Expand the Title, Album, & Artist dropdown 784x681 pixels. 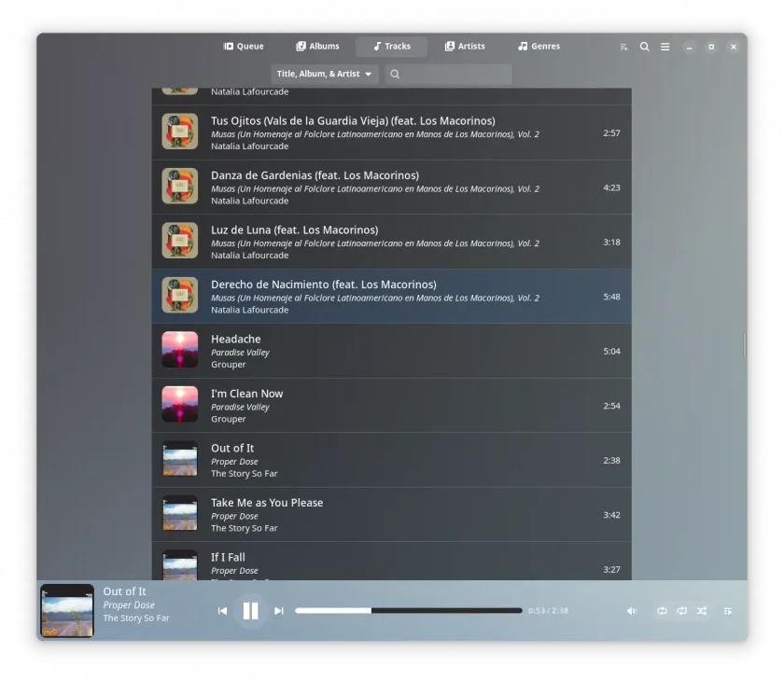[325, 74]
